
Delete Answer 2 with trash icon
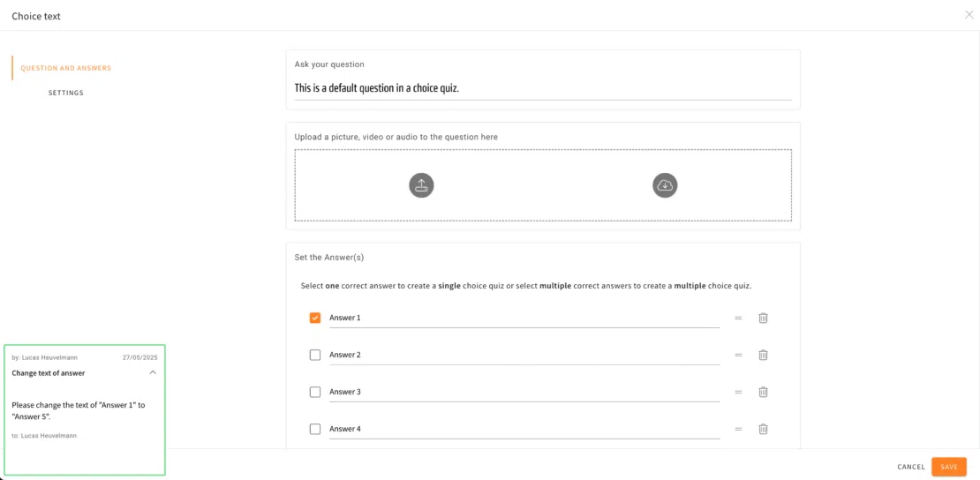click(x=763, y=355)
